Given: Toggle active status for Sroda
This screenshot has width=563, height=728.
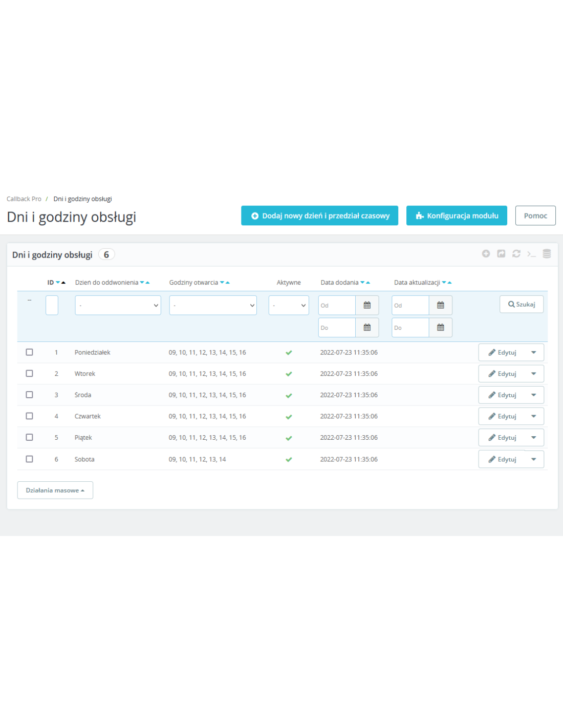Looking at the screenshot, I should pos(289,396).
